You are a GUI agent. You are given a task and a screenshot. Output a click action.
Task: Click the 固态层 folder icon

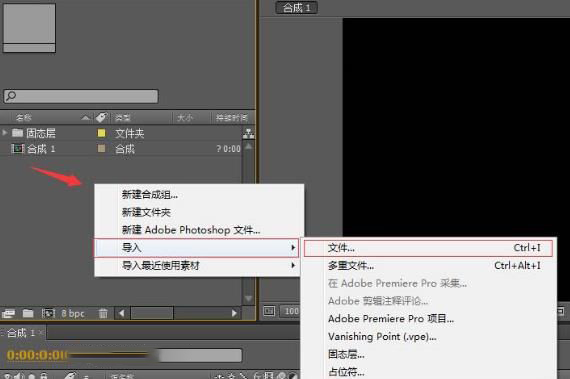17,133
